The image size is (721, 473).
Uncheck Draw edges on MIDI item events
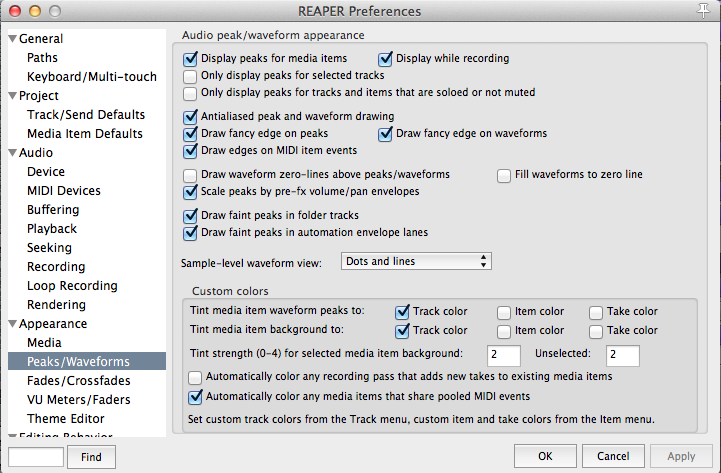[190, 151]
